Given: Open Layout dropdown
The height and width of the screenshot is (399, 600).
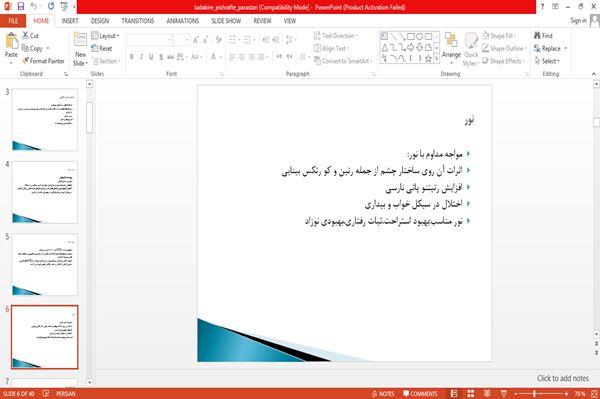Looking at the screenshot, I should (105, 36).
